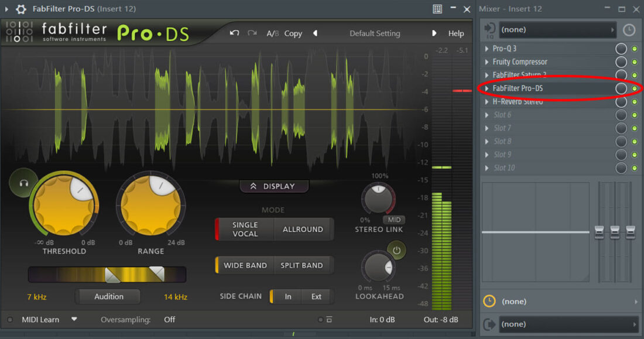Click the undo arrow in FabFilter header

(x=235, y=33)
